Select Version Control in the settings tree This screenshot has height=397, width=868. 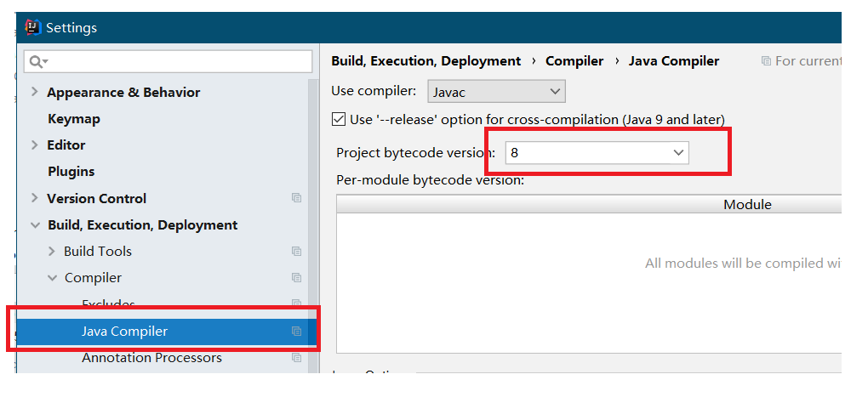tap(96, 199)
